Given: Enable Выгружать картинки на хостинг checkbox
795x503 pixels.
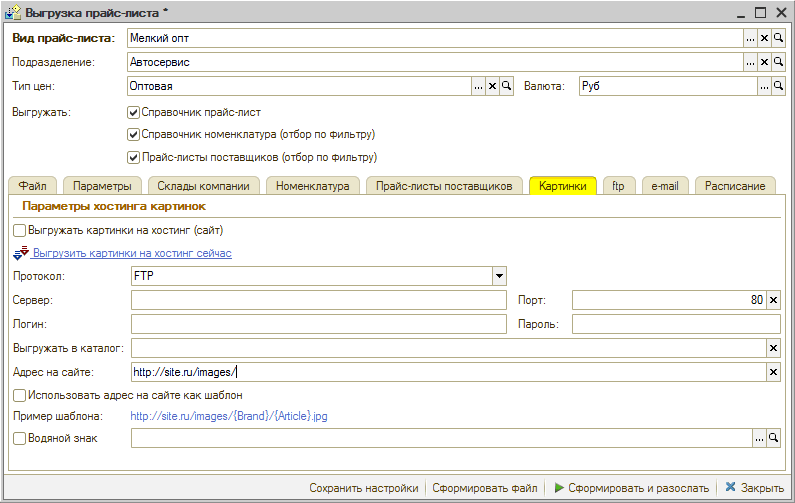Looking at the screenshot, I should [x=20, y=230].
